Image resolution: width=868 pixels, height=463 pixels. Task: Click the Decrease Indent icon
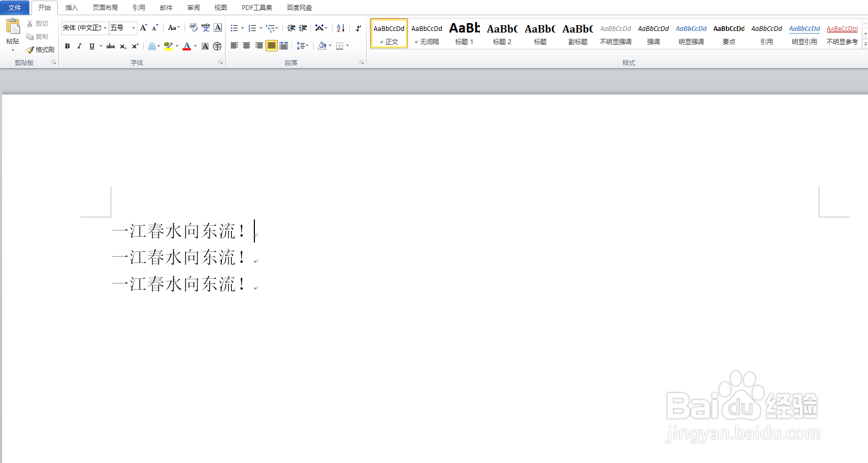(x=291, y=28)
